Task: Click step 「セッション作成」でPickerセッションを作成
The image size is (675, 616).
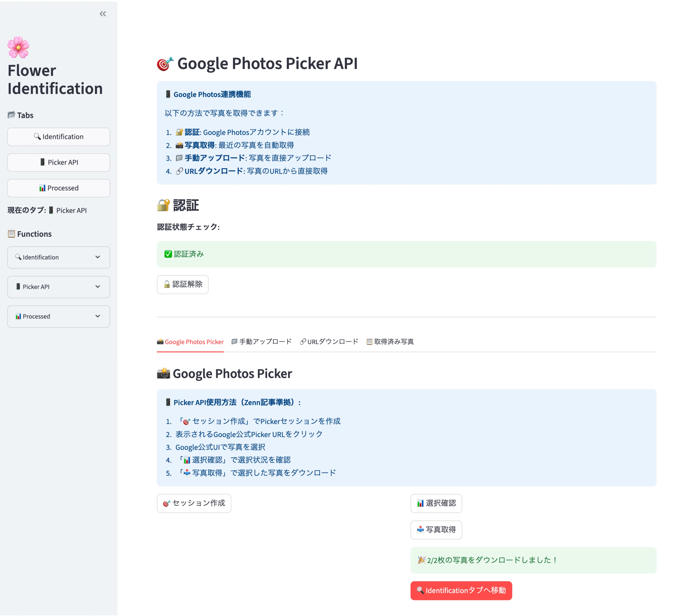Action: tap(258, 421)
